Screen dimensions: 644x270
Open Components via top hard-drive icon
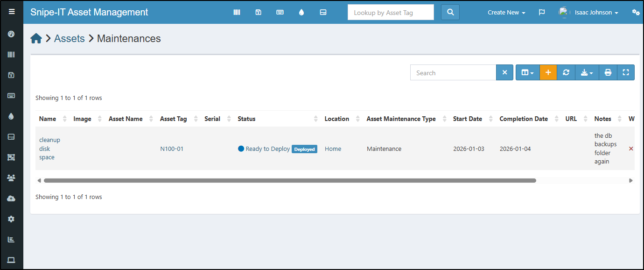coord(323,13)
